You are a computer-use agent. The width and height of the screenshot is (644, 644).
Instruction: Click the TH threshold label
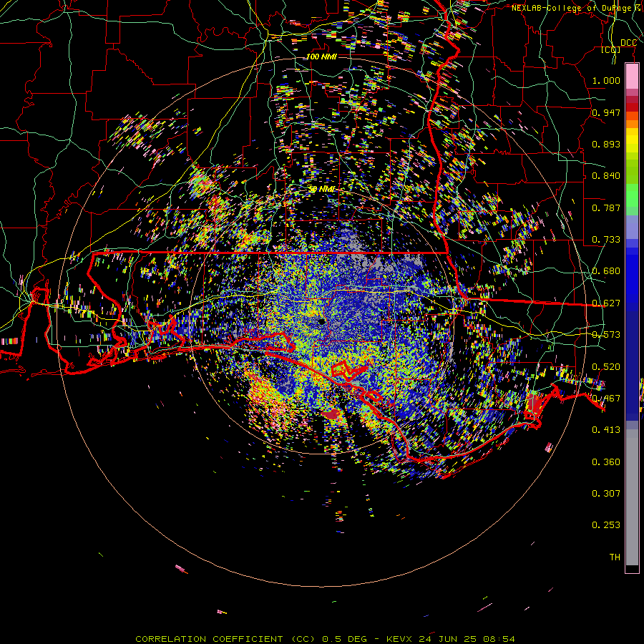pos(615,557)
